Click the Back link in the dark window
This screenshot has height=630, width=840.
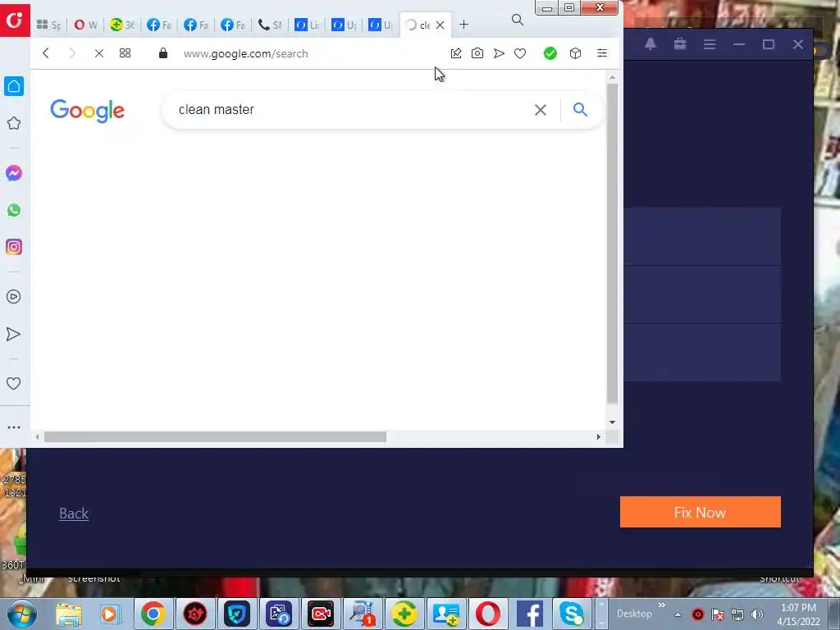point(74,514)
